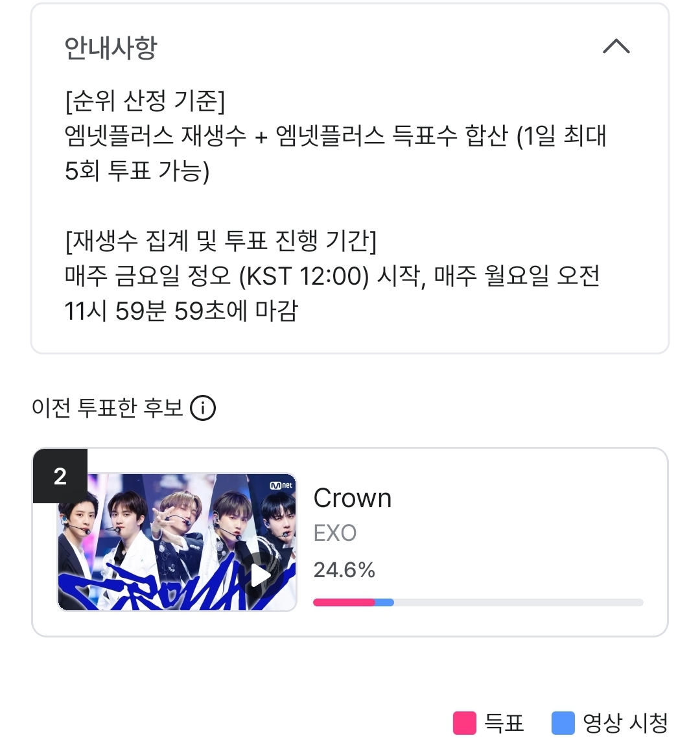Click the 영상 시청 legend label
Viewport: 700px width, 738px height.
pos(625,722)
